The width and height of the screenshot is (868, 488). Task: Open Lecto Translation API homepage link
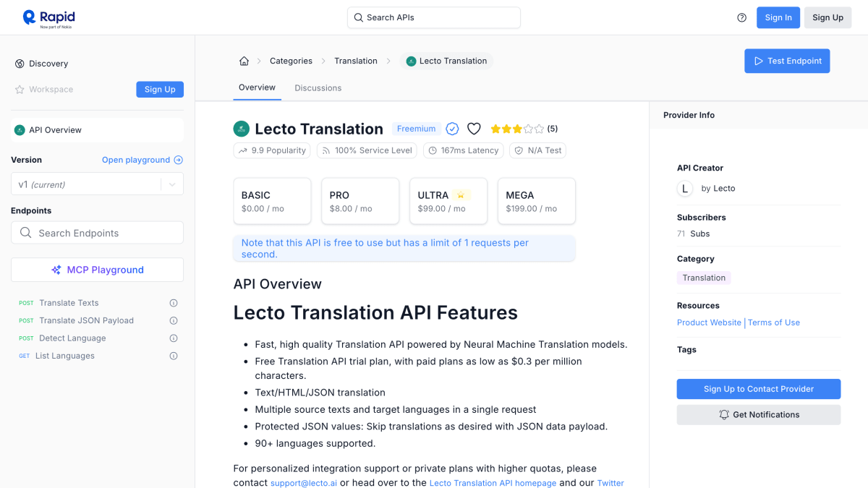[493, 483]
